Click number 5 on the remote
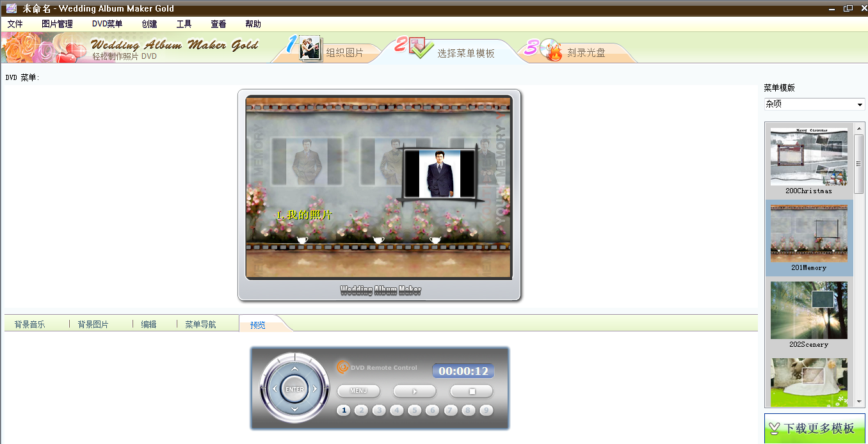The height and width of the screenshot is (444, 868). coord(415,410)
